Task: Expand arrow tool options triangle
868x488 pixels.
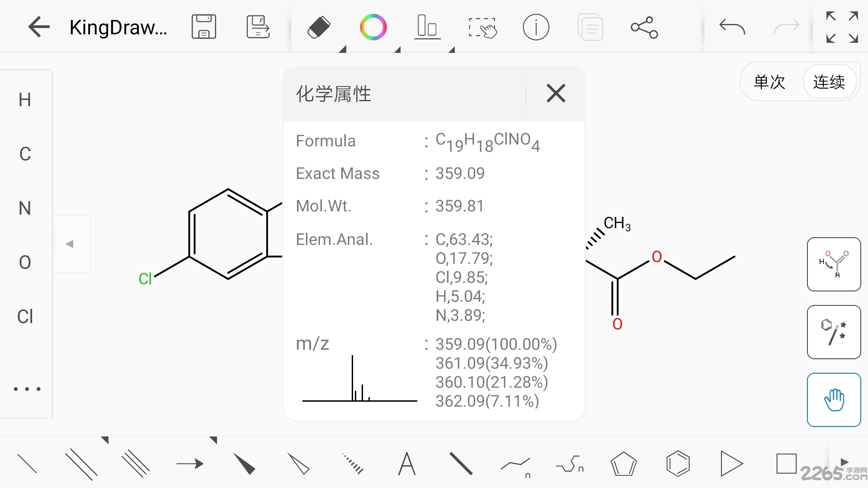Action: click(x=214, y=440)
